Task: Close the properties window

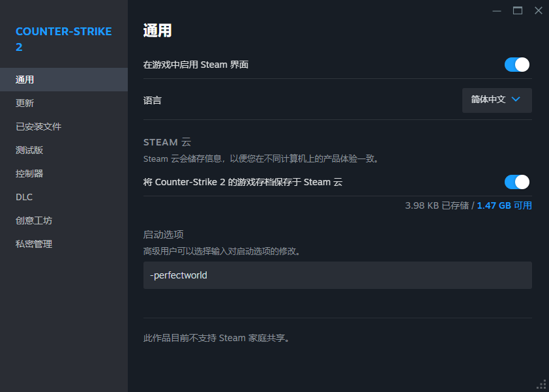Action: (x=539, y=11)
